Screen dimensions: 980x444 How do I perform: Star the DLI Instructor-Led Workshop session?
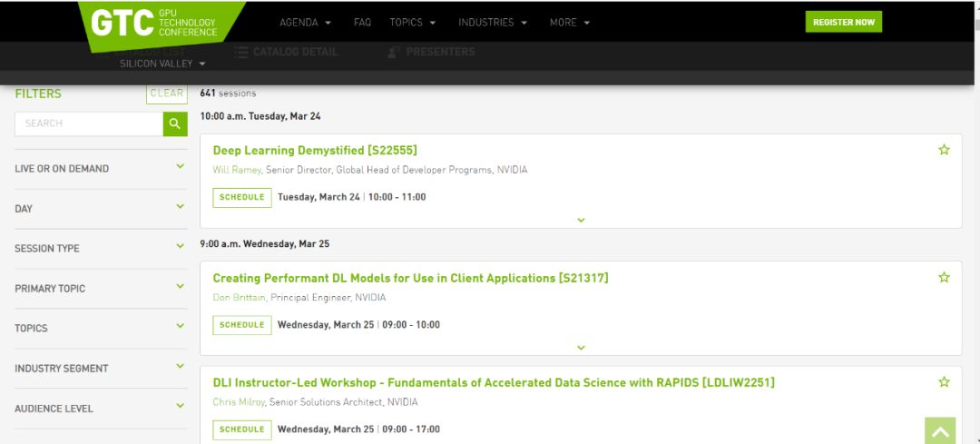click(x=944, y=381)
